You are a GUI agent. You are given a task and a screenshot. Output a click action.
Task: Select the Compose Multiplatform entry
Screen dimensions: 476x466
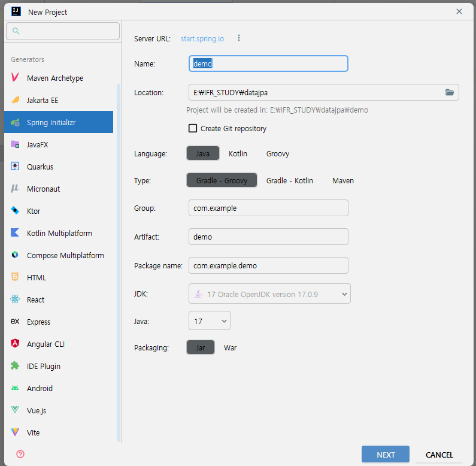coord(59,256)
